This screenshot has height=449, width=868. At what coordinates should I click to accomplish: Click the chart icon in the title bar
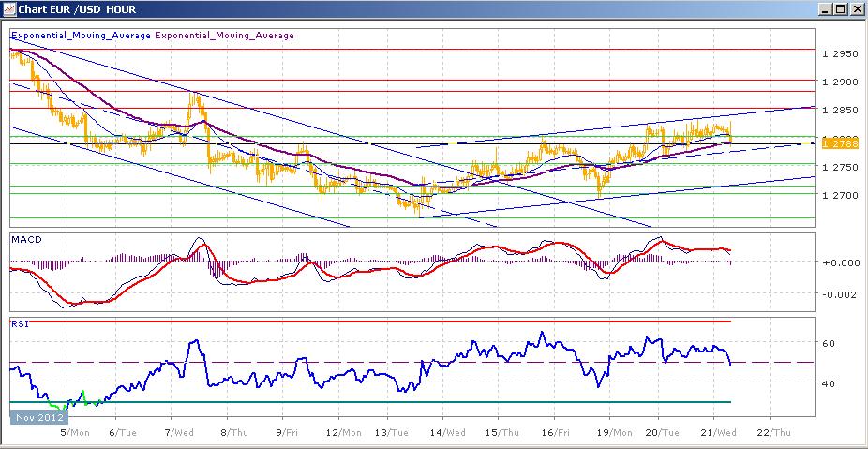click(9, 9)
